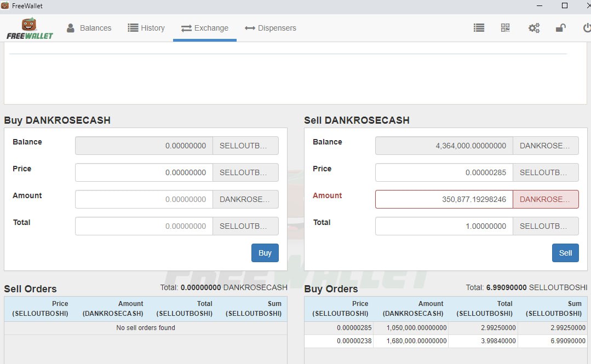Open settings gears icon

533,28
